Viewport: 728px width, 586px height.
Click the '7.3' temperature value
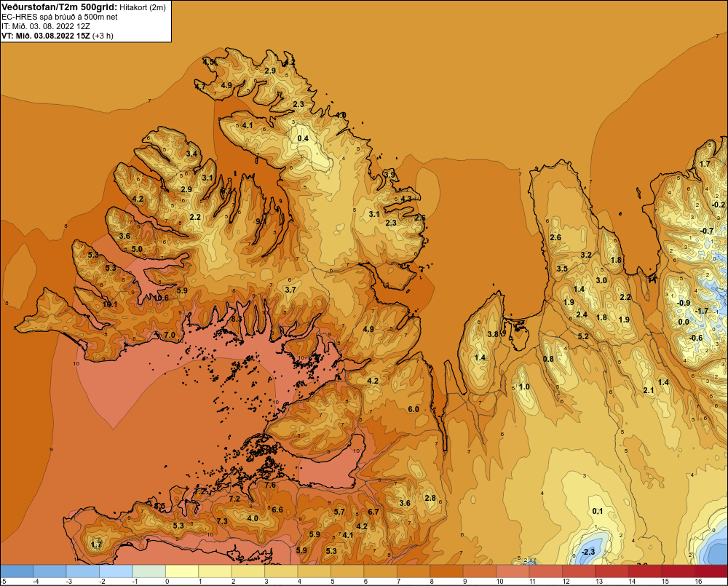coord(222,521)
